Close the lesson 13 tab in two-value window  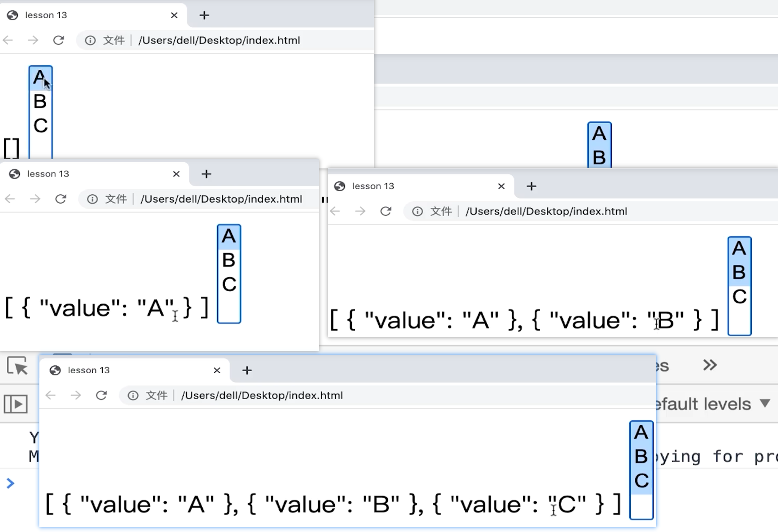tap(501, 186)
